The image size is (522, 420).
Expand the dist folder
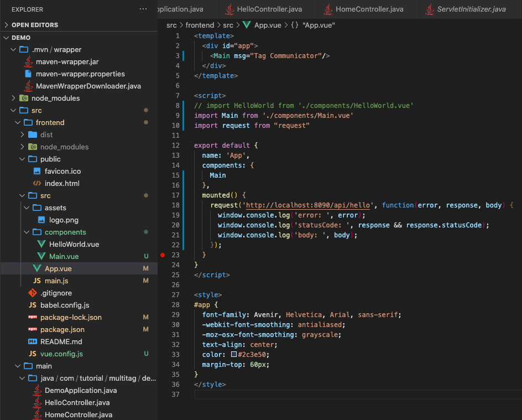[x=22, y=134]
